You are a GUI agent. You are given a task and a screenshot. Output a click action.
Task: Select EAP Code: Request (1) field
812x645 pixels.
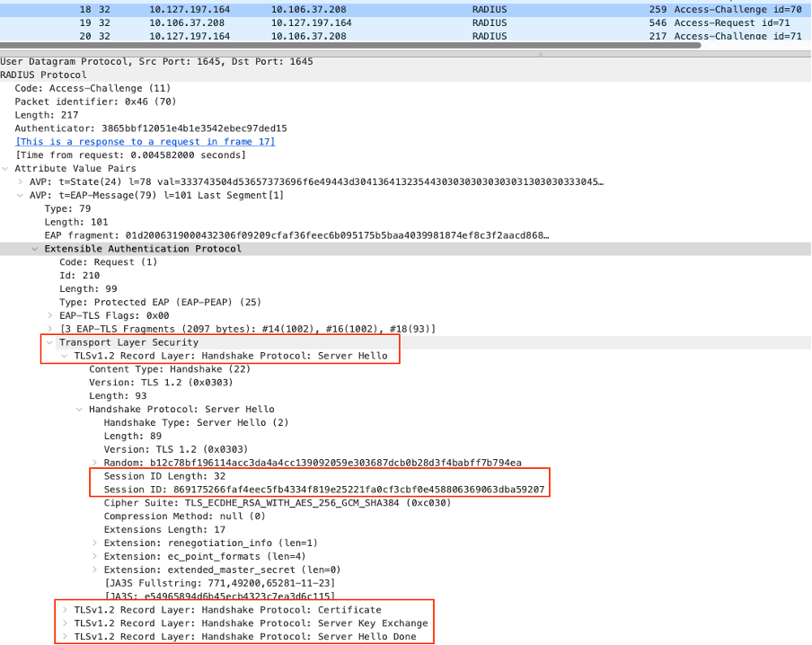[x=108, y=261]
